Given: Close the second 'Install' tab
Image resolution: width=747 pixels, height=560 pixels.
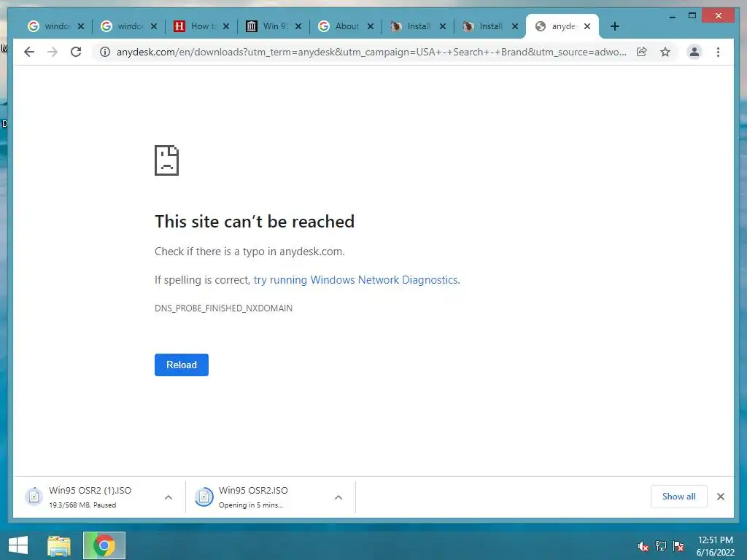Looking at the screenshot, I should (x=515, y=26).
